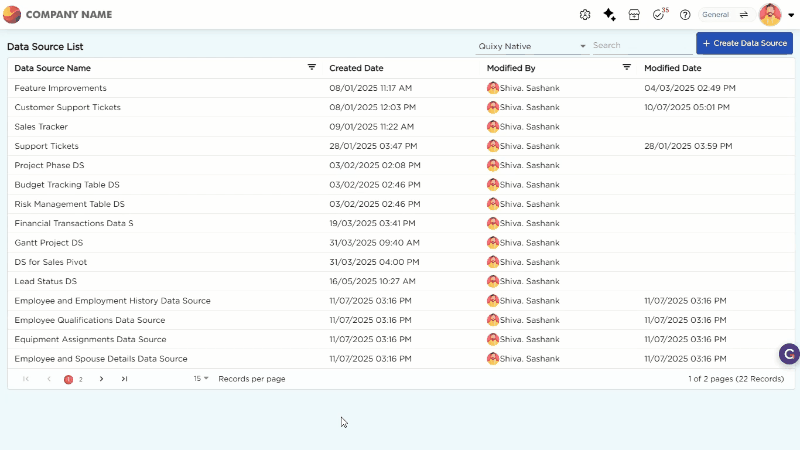Image resolution: width=800 pixels, height=450 pixels.
Task: Jump to the last page
Action: pos(124,379)
